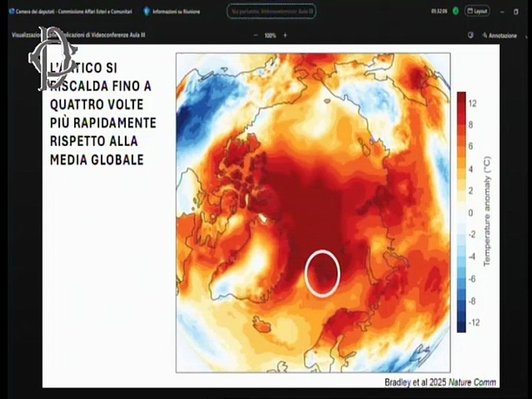This screenshot has width=532, height=399.
Task: Open the Layout button
Action: click(x=477, y=11)
